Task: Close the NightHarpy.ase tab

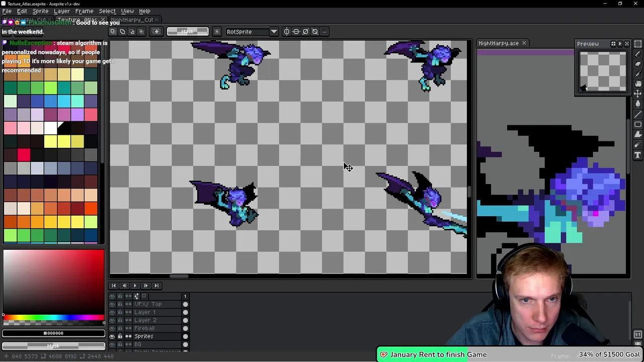Action: click(524, 43)
